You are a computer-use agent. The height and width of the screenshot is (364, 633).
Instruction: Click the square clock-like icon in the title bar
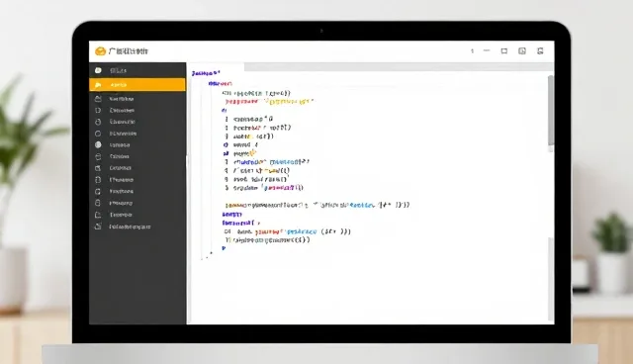[522, 50]
